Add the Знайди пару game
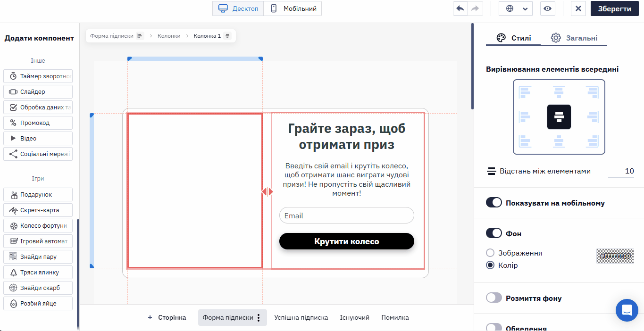This screenshot has height=331, width=644. [x=38, y=257]
